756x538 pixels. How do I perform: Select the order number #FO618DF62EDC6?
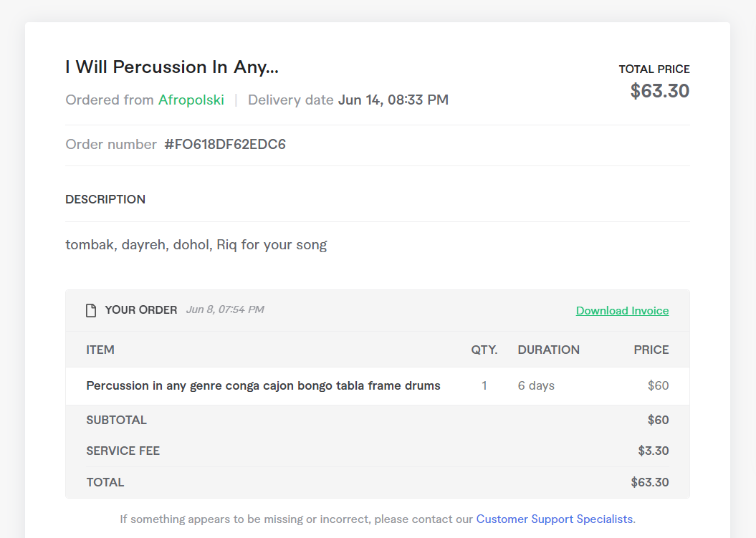225,144
